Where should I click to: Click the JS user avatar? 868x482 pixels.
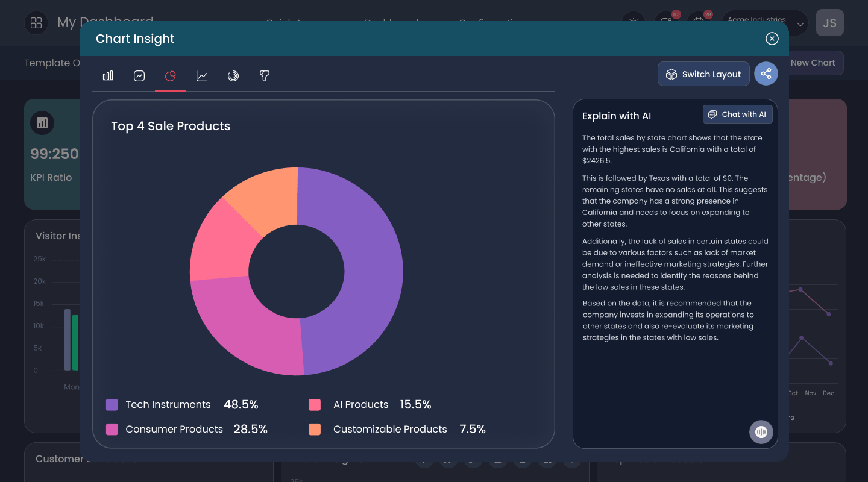(x=830, y=23)
